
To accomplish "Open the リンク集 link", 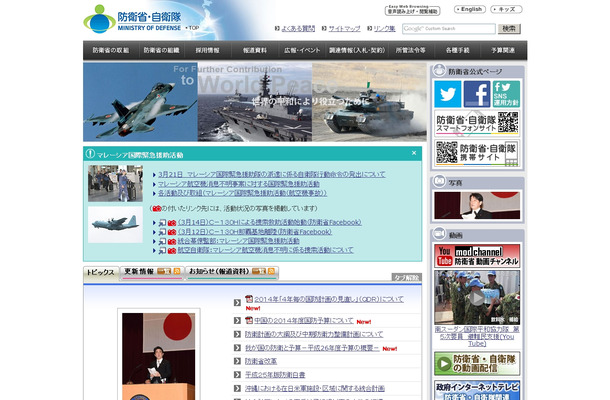I will click(384, 28).
